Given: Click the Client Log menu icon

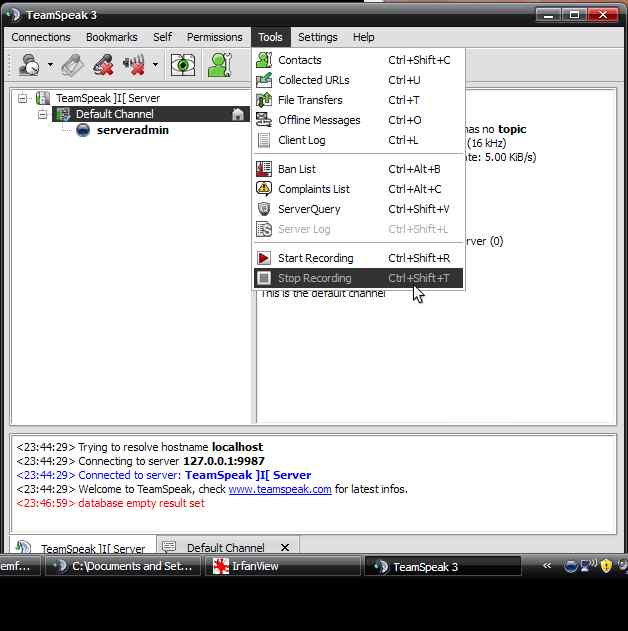Looking at the screenshot, I should pyautogui.click(x=264, y=140).
